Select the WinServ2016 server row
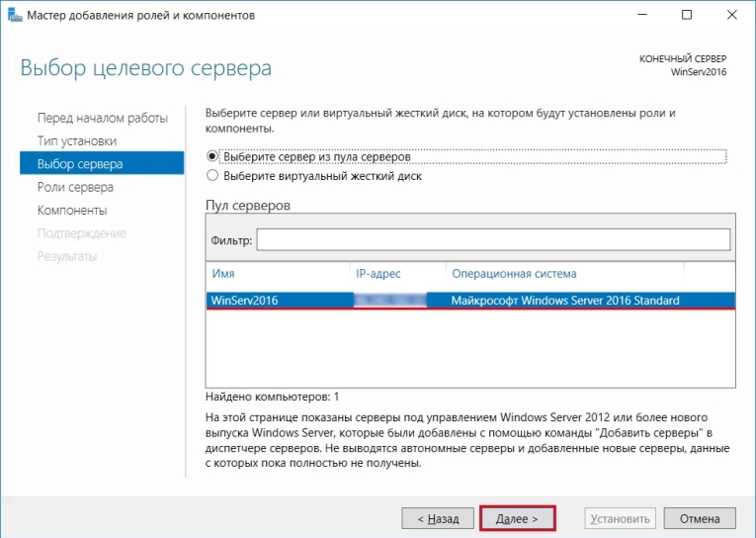Image resolution: width=756 pixels, height=538 pixels. click(244, 301)
